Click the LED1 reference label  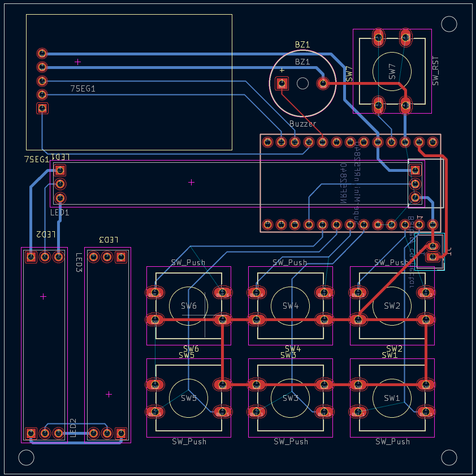pos(60,213)
